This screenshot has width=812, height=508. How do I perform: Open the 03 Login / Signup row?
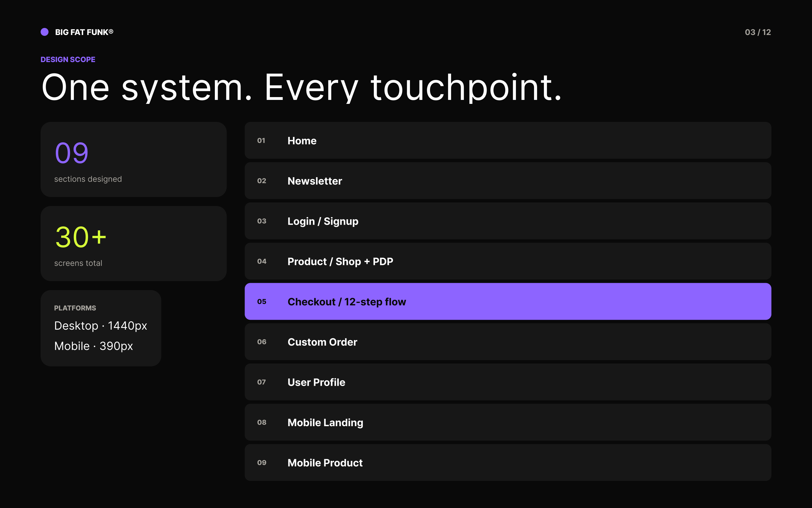tap(508, 221)
